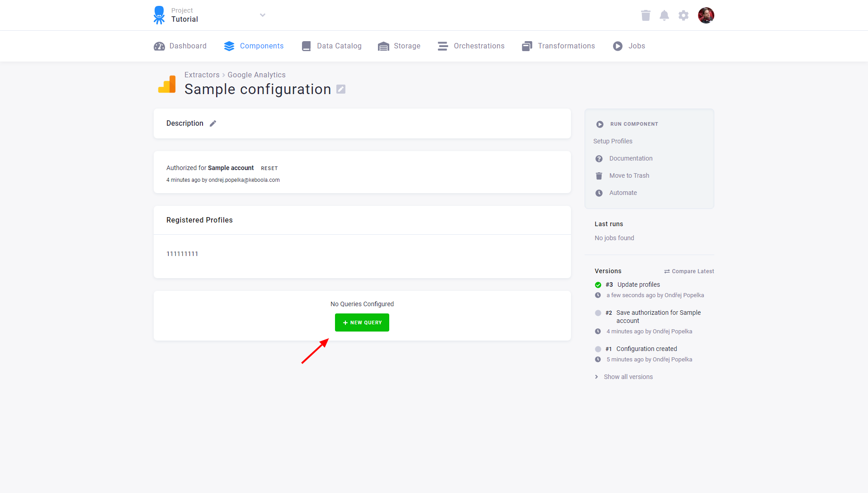This screenshot has height=493, width=868.
Task: Open user avatar menu
Action: click(706, 15)
